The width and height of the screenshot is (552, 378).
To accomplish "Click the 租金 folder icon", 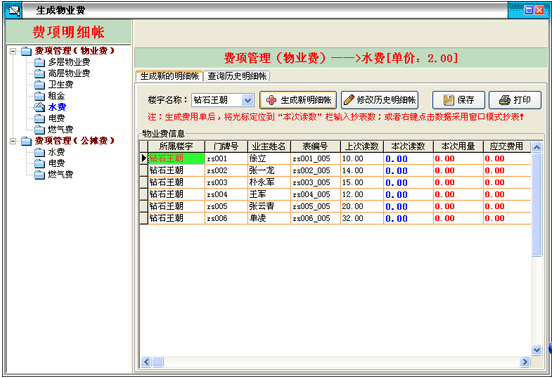I will click(39, 96).
